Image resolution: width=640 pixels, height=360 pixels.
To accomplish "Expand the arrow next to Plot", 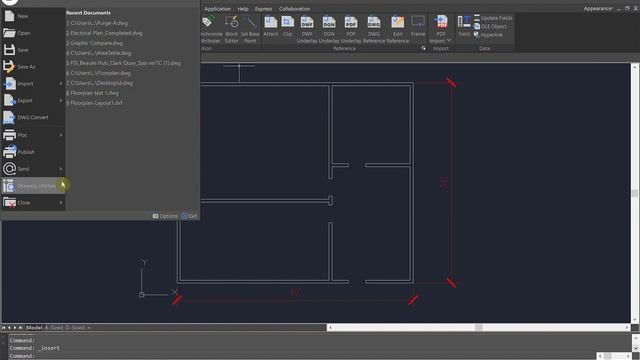I will pyautogui.click(x=61, y=135).
